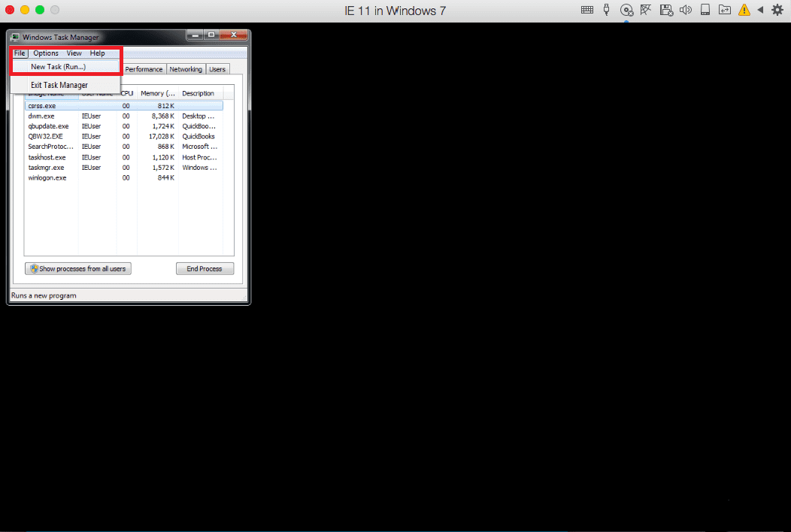Click the warning triangle icon in the toolbar
Screen dimensions: 791x532
[744, 10]
